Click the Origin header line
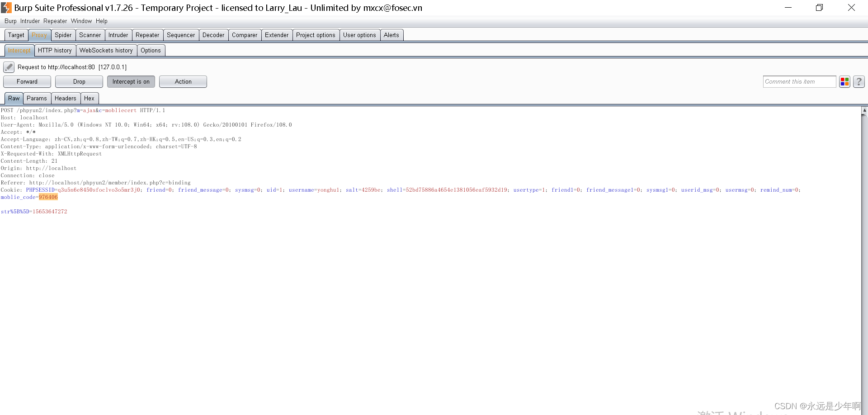 38,168
